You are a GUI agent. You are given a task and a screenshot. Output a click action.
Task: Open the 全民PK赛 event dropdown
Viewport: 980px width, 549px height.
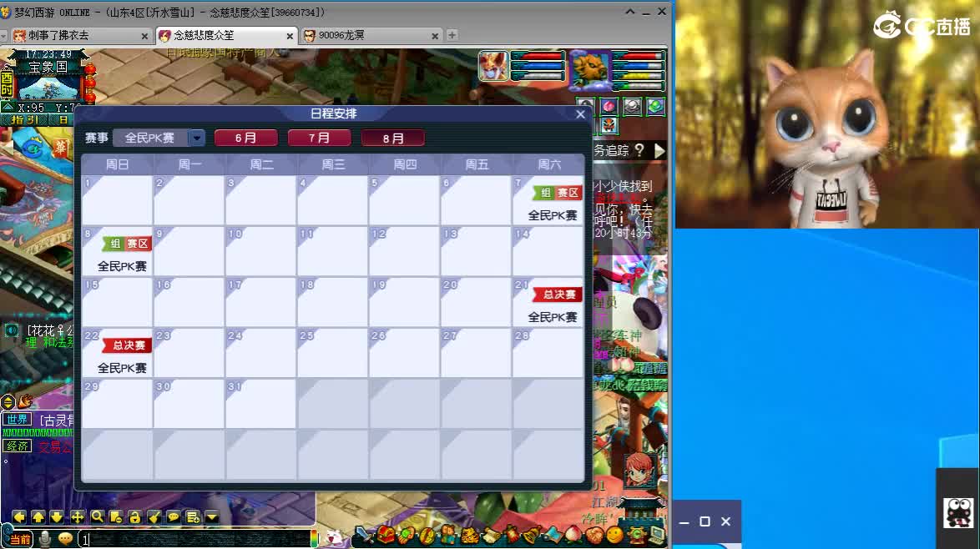tap(159, 138)
